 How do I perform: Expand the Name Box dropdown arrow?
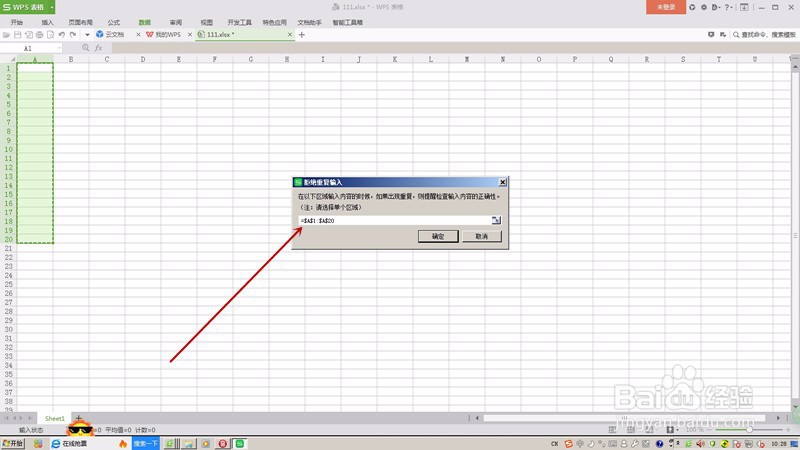[x=59, y=48]
